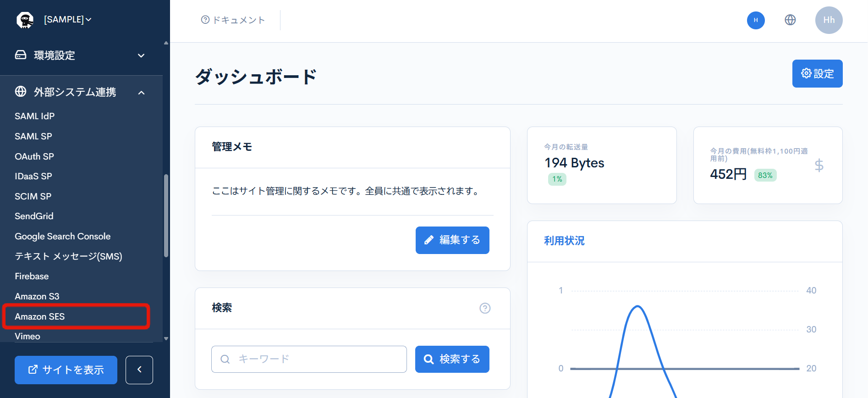Click the sidebar scrollbar down arrow
868x398 pixels.
(166, 339)
